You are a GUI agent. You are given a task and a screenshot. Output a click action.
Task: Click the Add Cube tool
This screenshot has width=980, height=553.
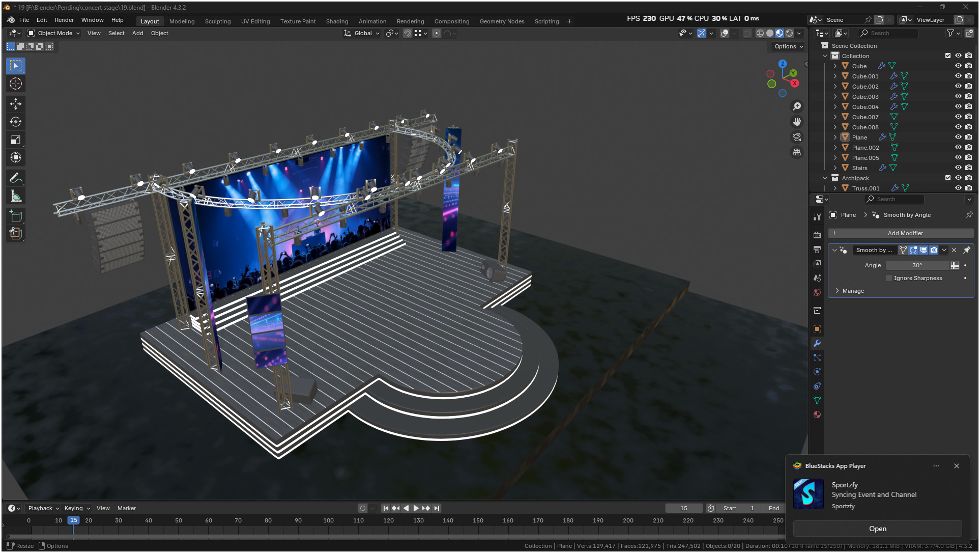pos(16,216)
